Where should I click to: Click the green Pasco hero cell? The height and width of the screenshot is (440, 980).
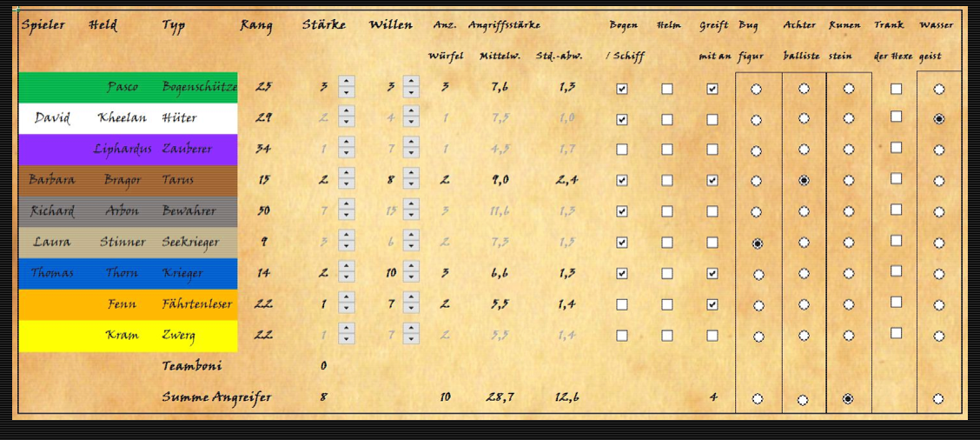122,87
